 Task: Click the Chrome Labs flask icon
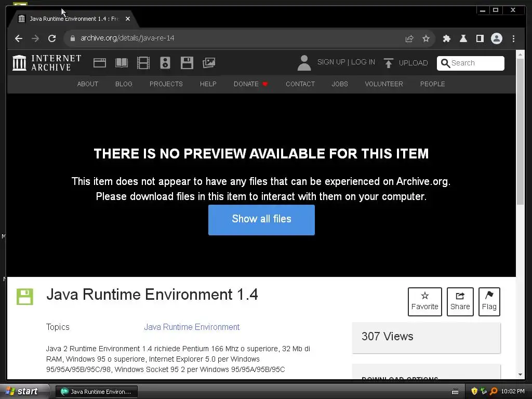pos(463,38)
